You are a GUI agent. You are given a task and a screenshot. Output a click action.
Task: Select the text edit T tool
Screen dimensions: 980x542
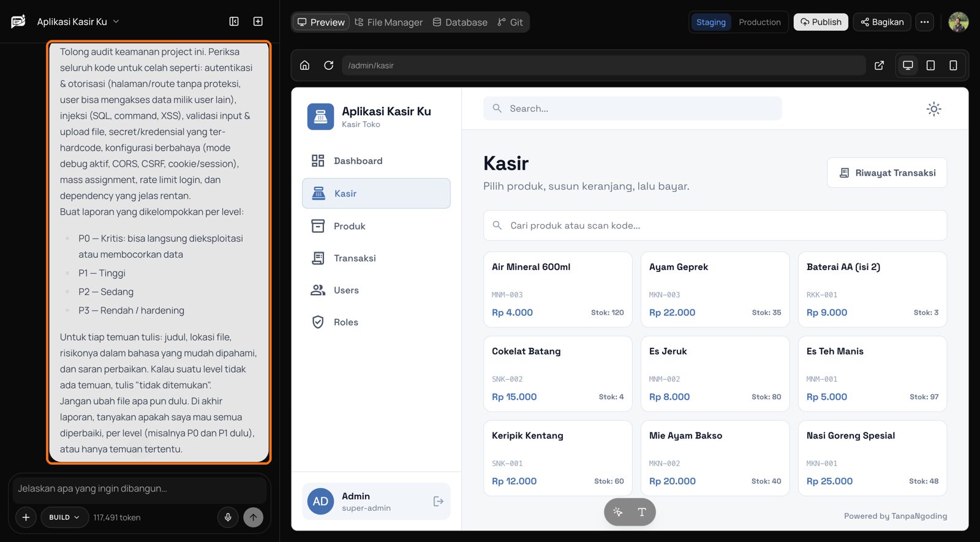pyautogui.click(x=642, y=512)
